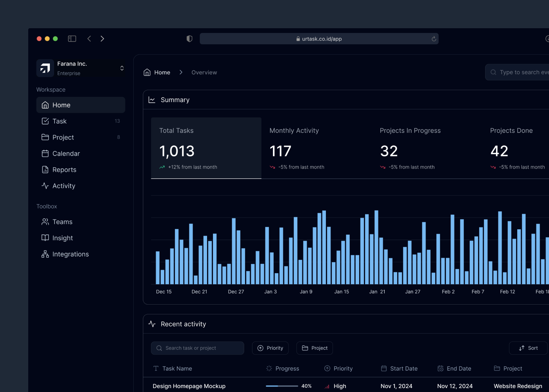Select the Reports sidebar item
Screen dimensions: 549x392
pos(64,170)
